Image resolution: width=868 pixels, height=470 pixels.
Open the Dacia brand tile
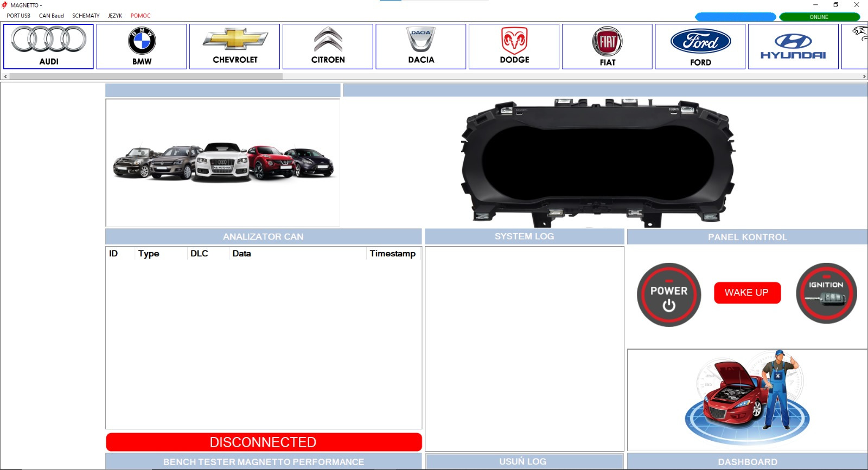[421, 47]
